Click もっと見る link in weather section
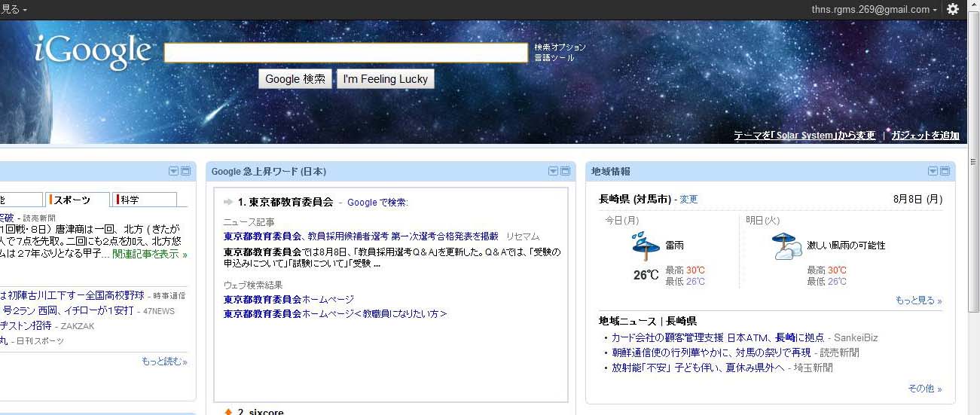 (918, 301)
